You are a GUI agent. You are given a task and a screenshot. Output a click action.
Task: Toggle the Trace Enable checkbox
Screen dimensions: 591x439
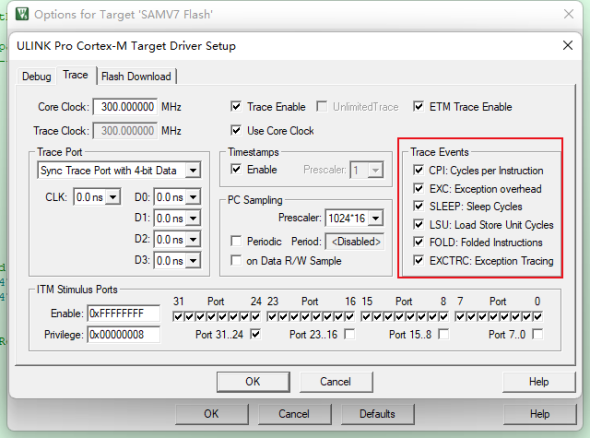coord(236,107)
